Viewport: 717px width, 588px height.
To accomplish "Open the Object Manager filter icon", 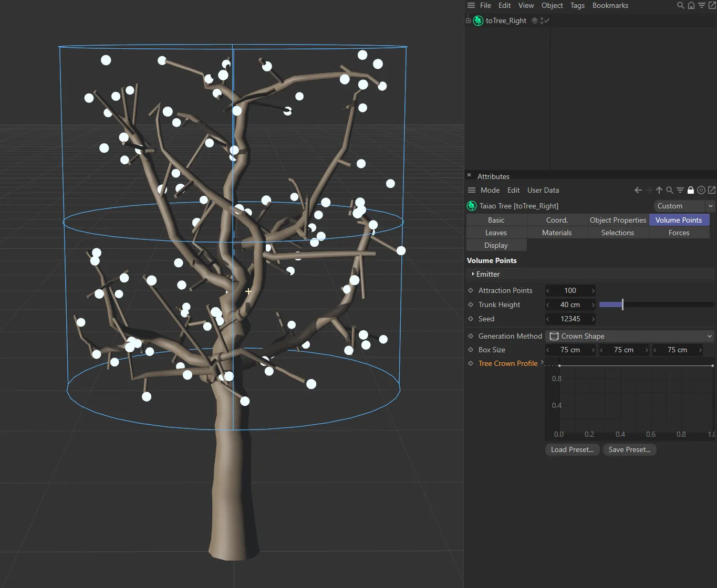I will (702, 6).
